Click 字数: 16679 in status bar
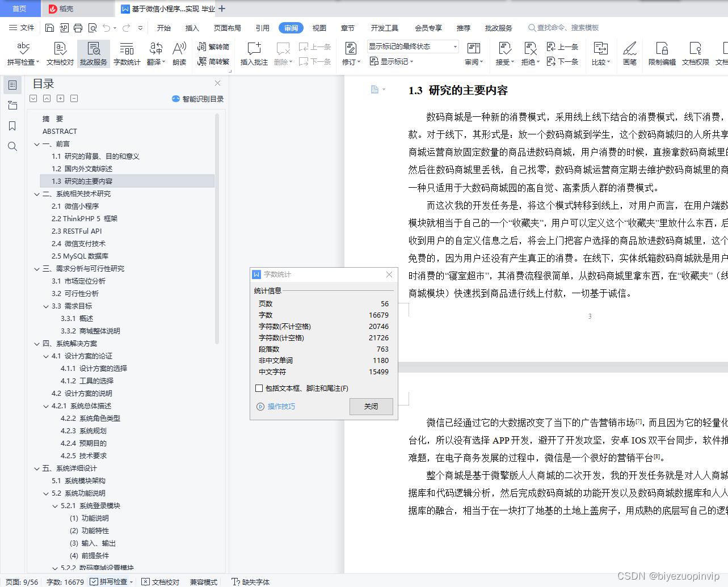This screenshot has height=587, width=728. 65,582
